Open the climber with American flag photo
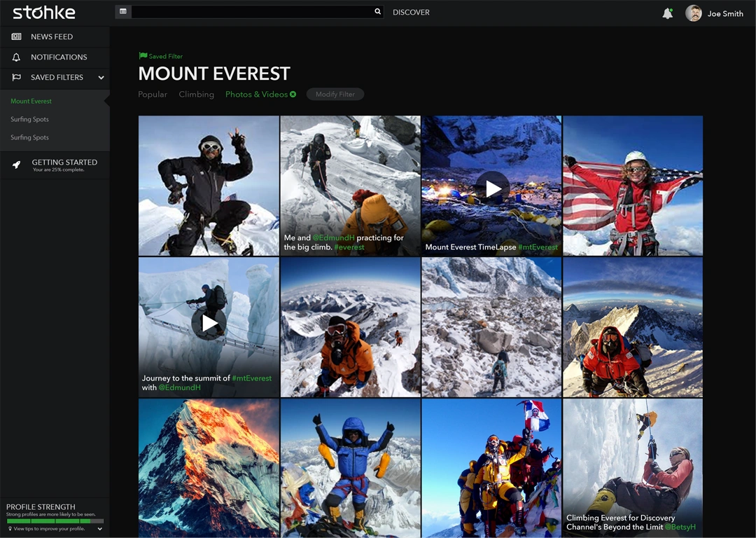The image size is (756, 538). [633, 186]
